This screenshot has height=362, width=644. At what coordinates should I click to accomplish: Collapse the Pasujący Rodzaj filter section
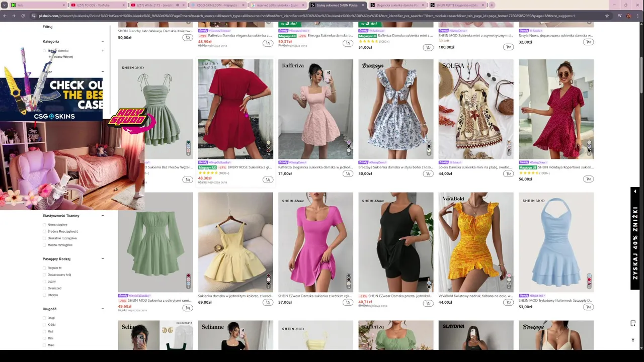(103, 259)
